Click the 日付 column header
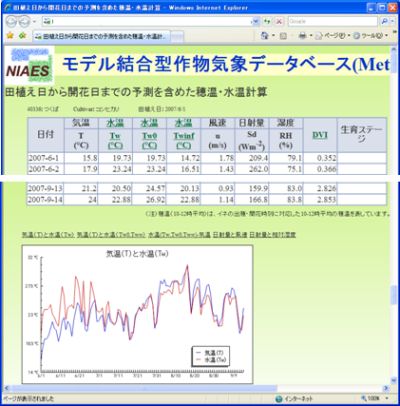This screenshot has width=400, height=406. tap(46, 135)
